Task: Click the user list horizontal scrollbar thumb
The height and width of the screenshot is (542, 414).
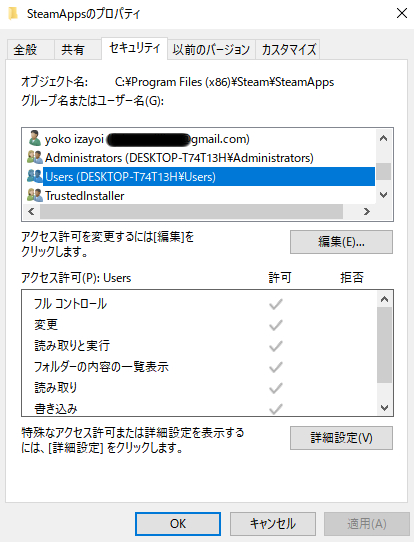Action: [x=191, y=212]
